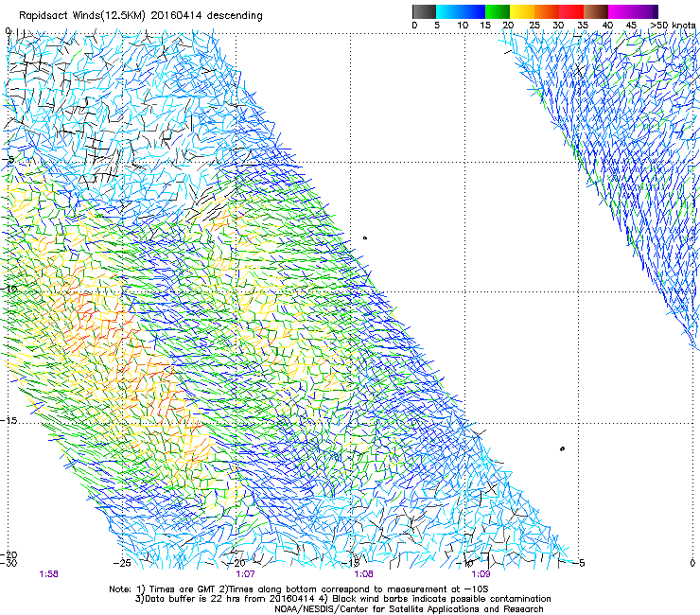Click the 'NOAA/NESDIS/Center for Satellite Applications' credit line

pyautogui.click(x=409, y=609)
